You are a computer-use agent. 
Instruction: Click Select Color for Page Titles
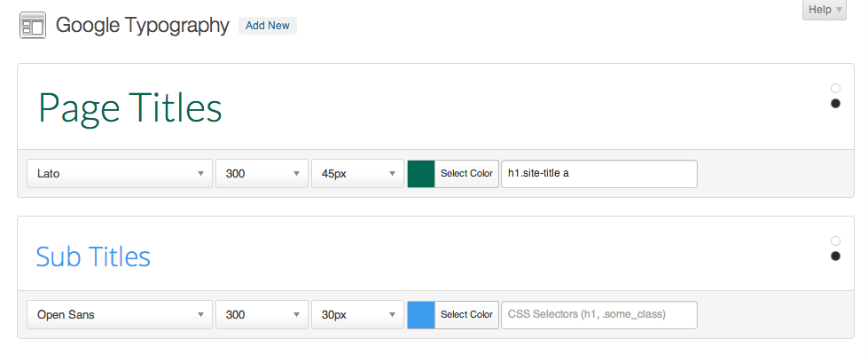(x=466, y=174)
